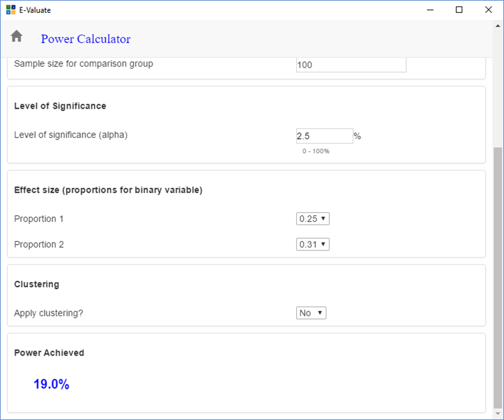Open the Proportion 2 dropdown
504x420 pixels.
pos(313,244)
